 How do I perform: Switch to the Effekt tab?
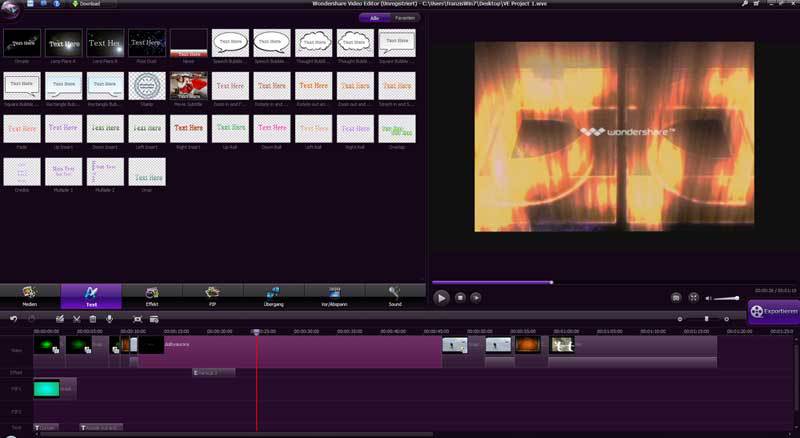click(152, 297)
